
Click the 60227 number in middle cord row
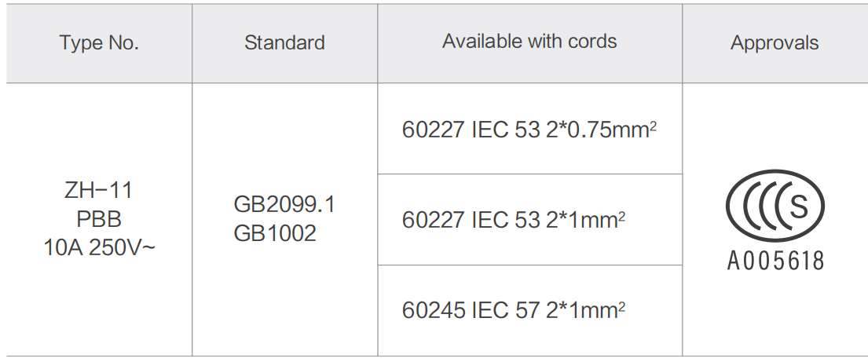click(434, 221)
